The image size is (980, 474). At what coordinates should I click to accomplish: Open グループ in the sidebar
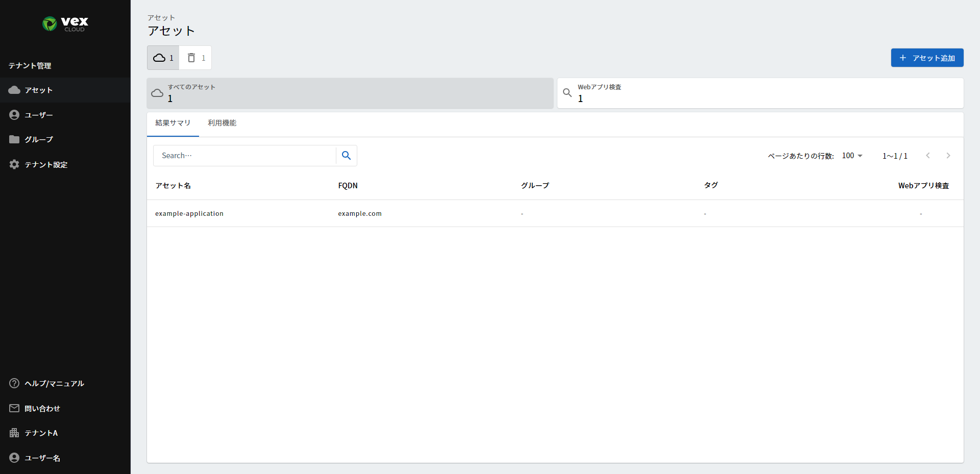65,139
